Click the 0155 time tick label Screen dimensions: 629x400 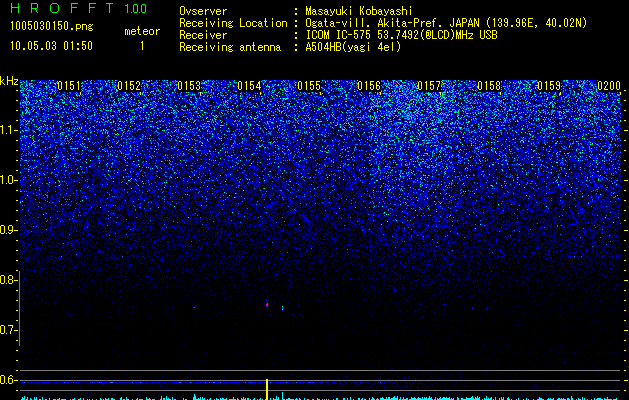pos(309,86)
